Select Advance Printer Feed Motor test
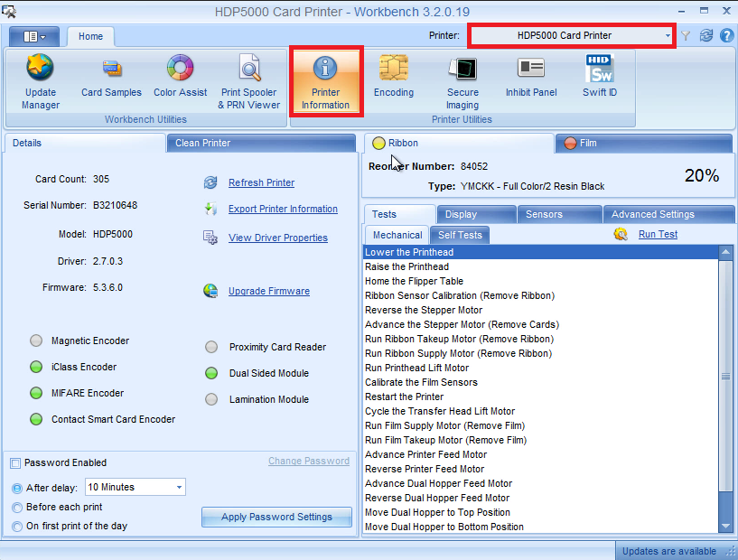The width and height of the screenshot is (738, 560). click(x=541, y=454)
